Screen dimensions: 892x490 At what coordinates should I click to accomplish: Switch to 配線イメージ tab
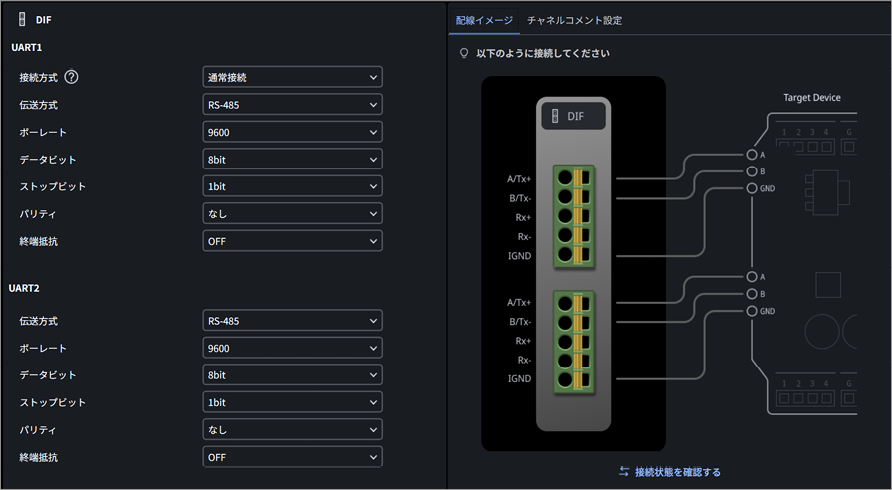point(484,20)
